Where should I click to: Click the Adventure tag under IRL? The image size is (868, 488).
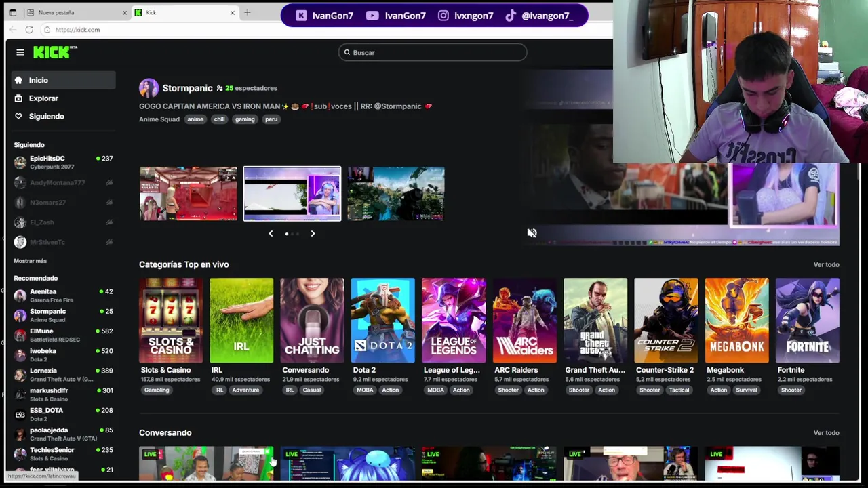click(x=245, y=390)
